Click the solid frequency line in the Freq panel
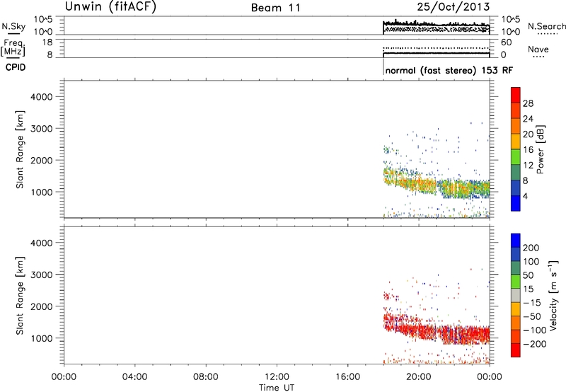566x392 pixels. click(436, 53)
